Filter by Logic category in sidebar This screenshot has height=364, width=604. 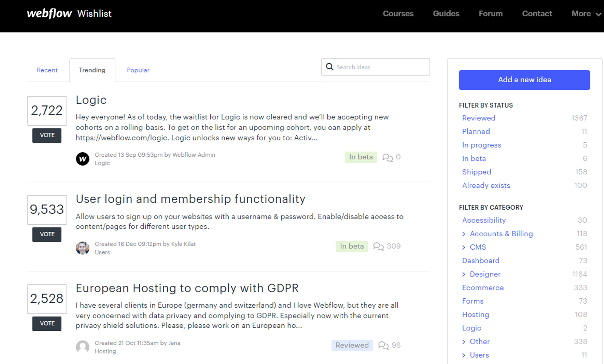point(472,329)
